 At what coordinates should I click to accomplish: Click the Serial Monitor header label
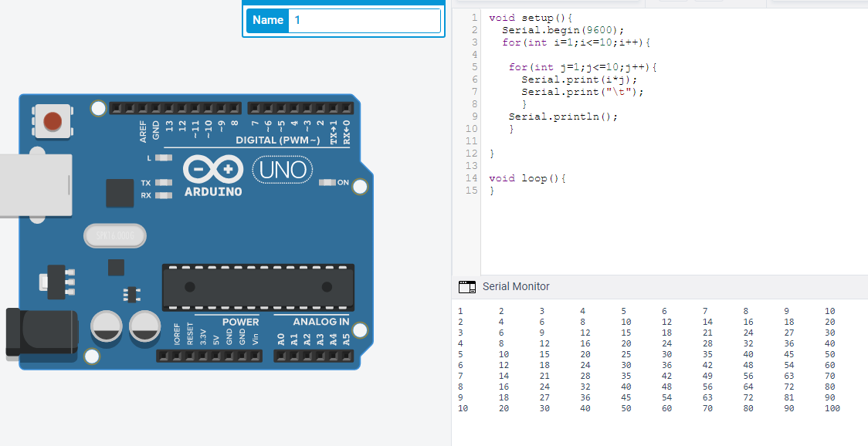point(516,286)
